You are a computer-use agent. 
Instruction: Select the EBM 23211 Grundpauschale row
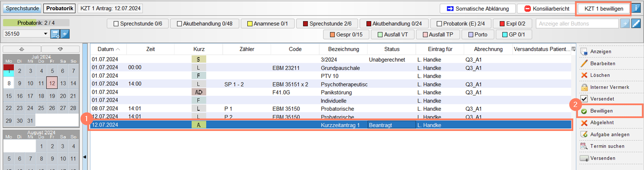click(x=331, y=67)
